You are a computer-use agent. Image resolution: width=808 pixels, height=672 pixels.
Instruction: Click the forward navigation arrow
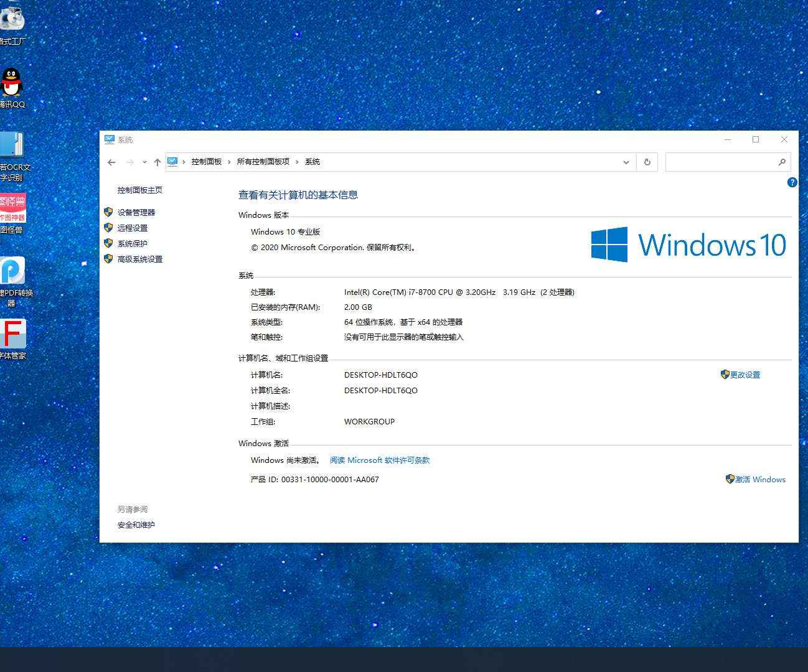click(x=129, y=162)
